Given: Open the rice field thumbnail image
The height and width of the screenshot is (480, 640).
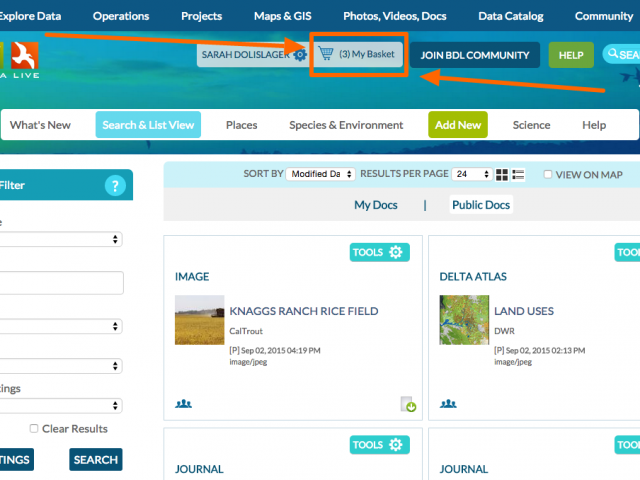Looking at the screenshot, I should coord(200,320).
